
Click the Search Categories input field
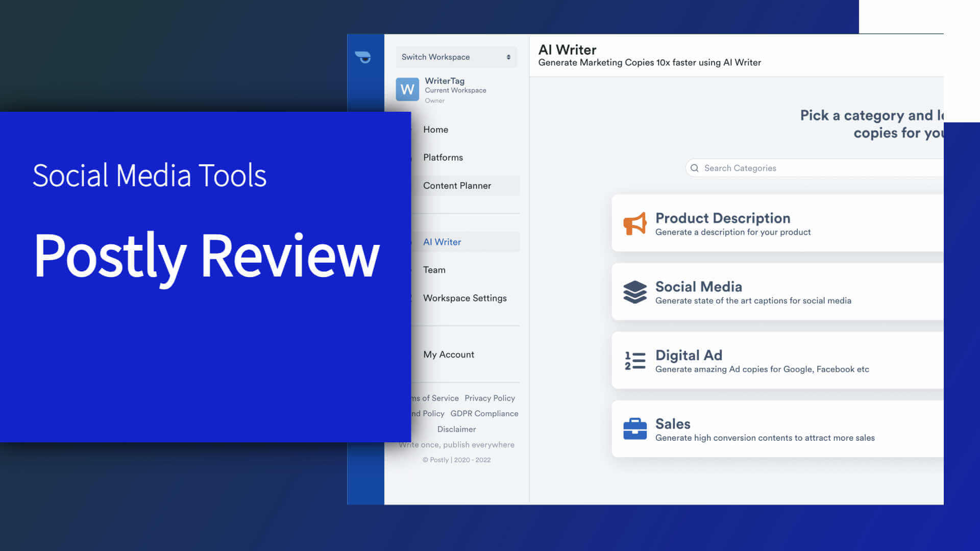tap(814, 168)
